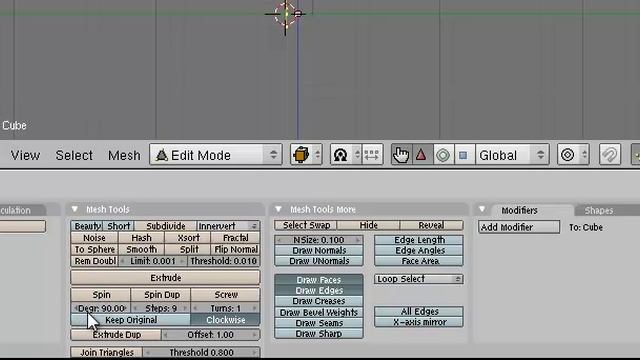The image size is (640, 360).
Task: Open the Loop Select dropdown
Action: pos(419,279)
